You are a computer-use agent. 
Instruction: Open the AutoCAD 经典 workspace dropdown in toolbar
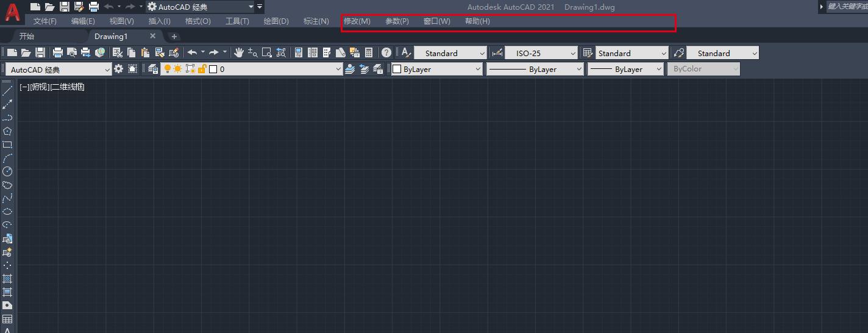point(59,70)
